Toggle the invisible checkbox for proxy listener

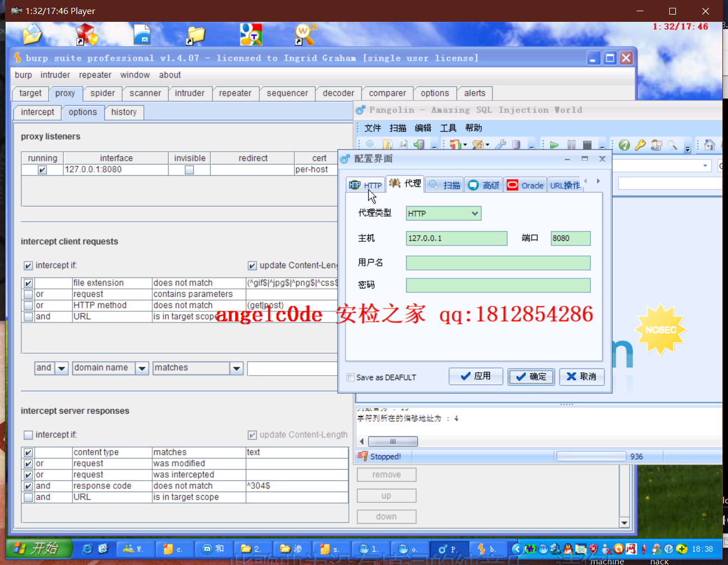click(x=189, y=170)
